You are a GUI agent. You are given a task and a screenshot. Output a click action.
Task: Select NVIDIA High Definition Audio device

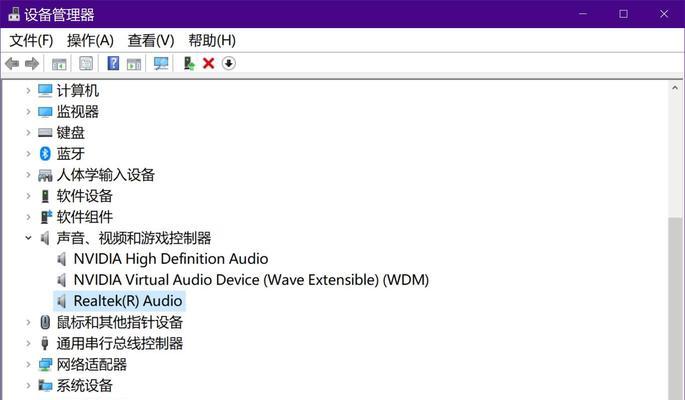click(171, 259)
